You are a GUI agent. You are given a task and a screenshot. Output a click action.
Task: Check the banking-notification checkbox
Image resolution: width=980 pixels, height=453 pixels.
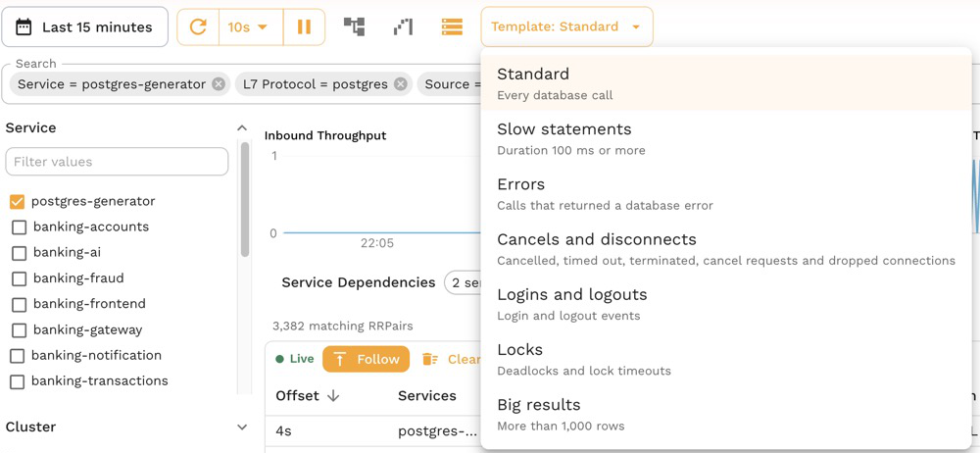click(19, 356)
